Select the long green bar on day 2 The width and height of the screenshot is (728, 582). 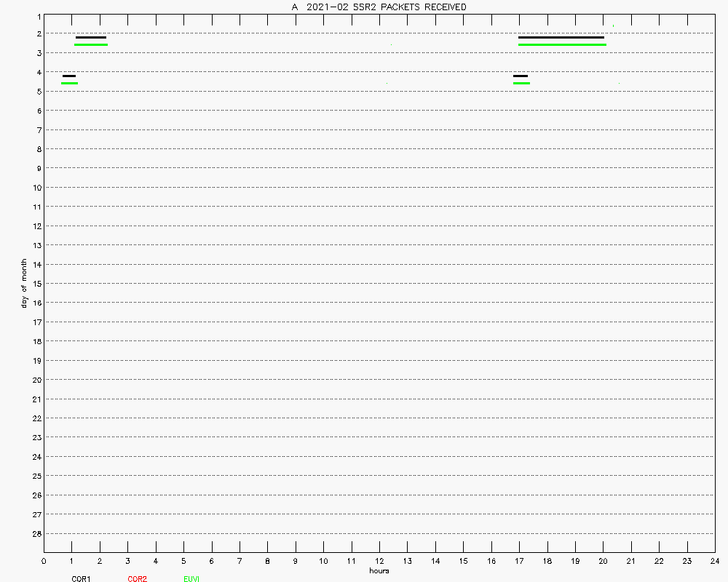[562, 44]
